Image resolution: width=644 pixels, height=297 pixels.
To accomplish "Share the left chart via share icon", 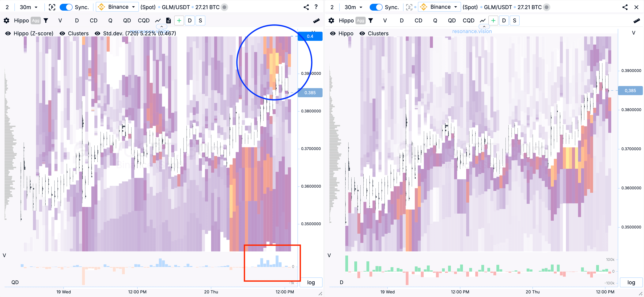I will (306, 7).
